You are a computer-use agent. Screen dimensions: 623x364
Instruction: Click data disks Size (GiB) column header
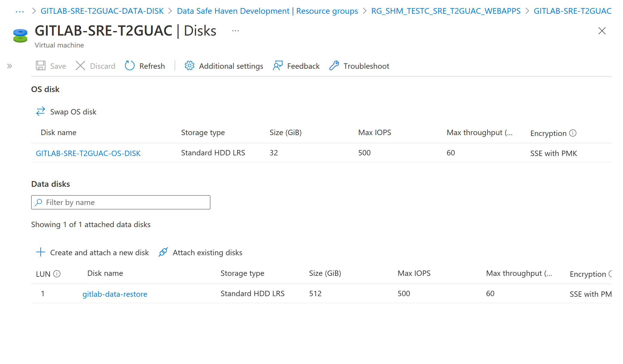coord(325,273)
